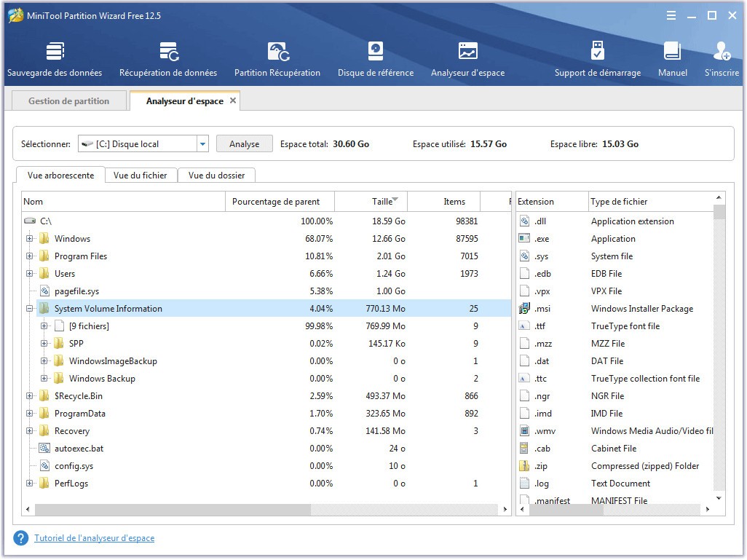The image size is (747, 560).
Task: Click the Analyse button
Action: (x=245, y=144)
